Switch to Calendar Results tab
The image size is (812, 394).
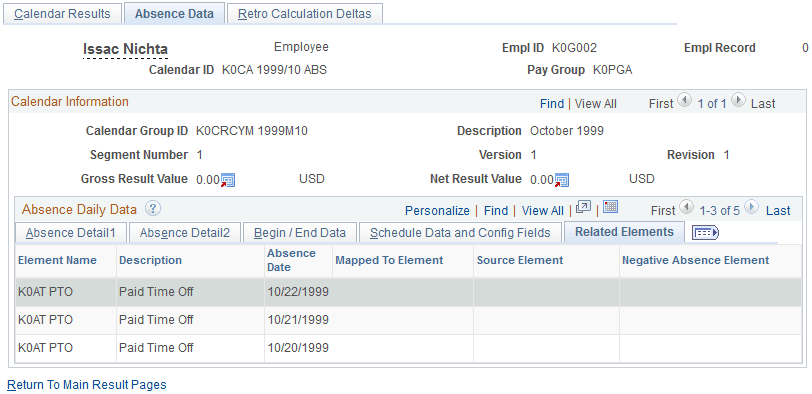tap(62, 13)
